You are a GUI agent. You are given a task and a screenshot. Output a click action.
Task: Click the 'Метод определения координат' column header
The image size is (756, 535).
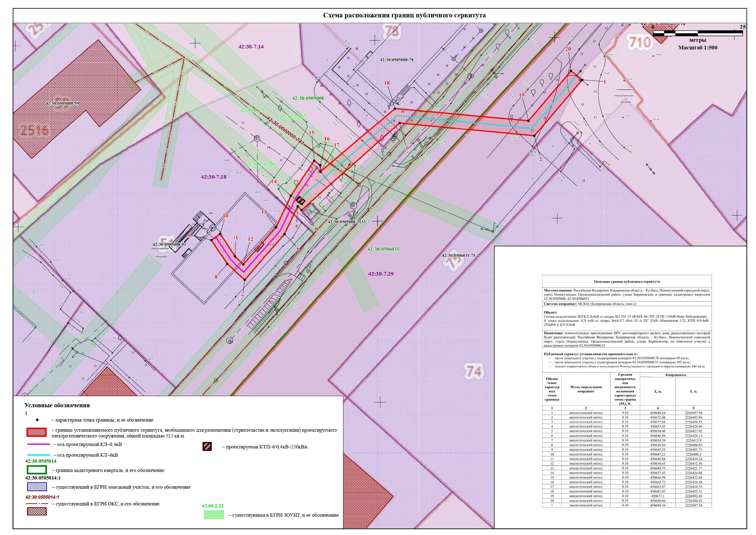click(585, 389)
